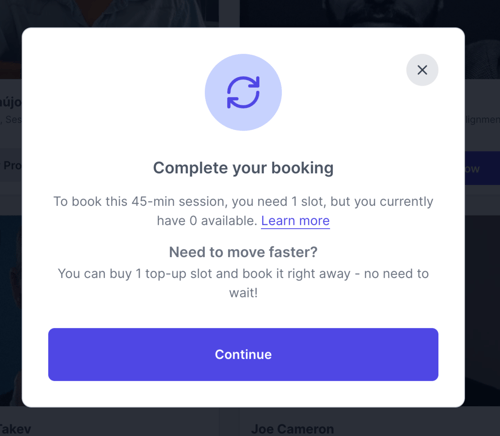The image size is (500, 436).
Task: Click the partly hidden blue button ending in "ow"
Action: [482, 168]
